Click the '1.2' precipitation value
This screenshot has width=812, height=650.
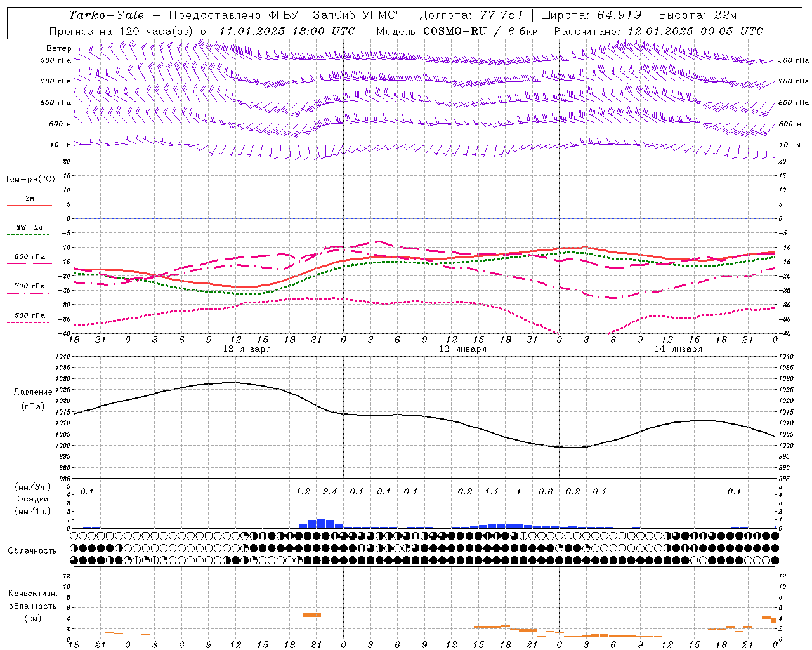(x=303, y=492)
